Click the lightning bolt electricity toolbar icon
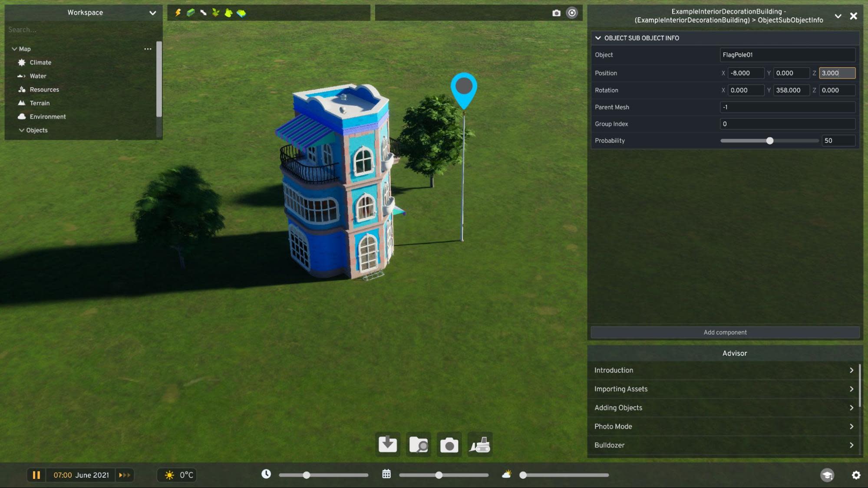The width and height of the screenshot is (868, 488). 178,13
